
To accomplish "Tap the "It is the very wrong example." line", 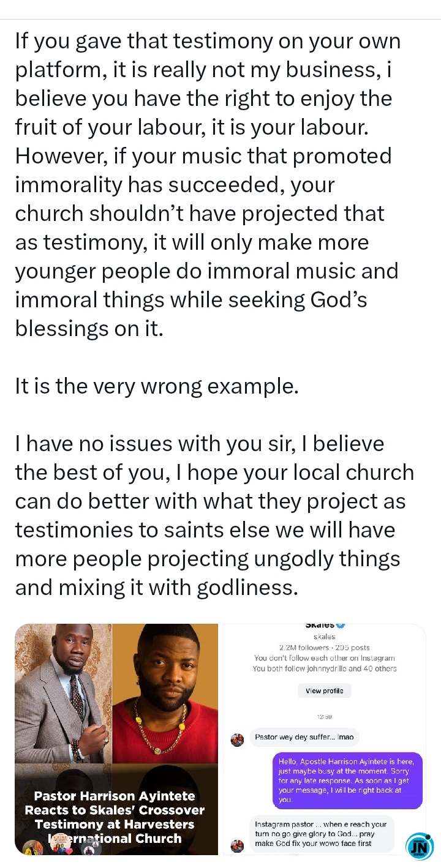I will pos(157,386).
